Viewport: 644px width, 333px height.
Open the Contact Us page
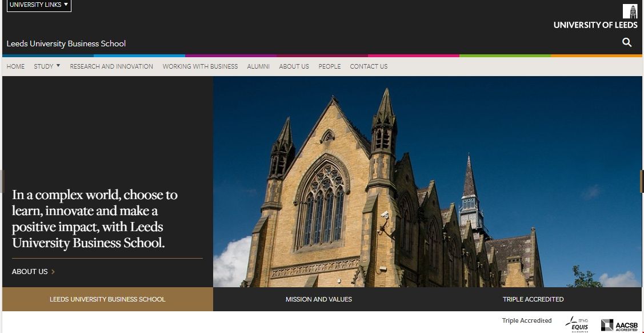(369, 66)
